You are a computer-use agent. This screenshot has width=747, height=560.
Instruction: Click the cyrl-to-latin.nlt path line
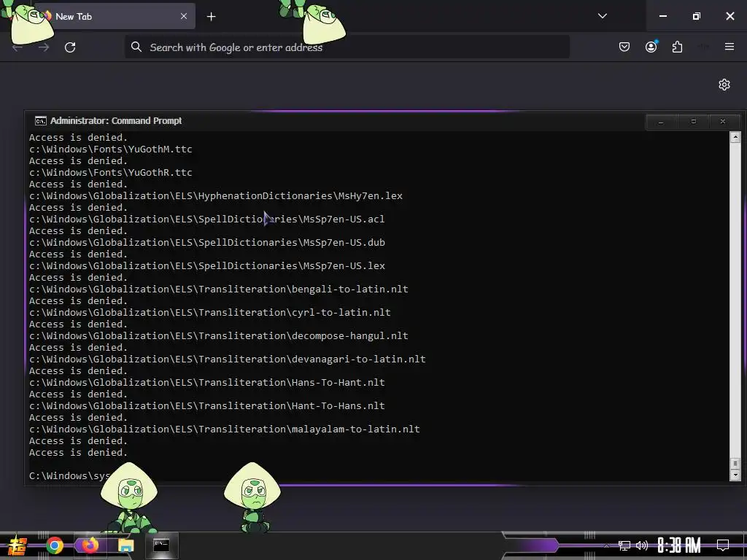(x=209, y=312)
